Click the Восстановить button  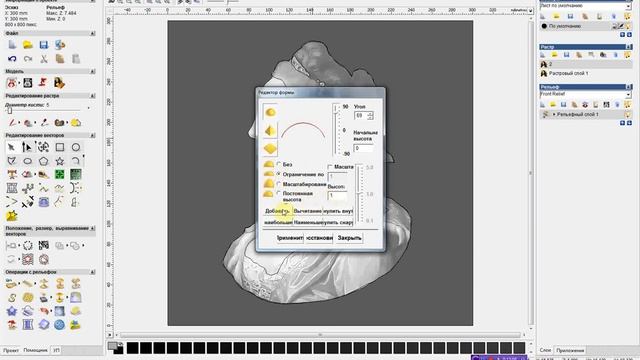319,238
